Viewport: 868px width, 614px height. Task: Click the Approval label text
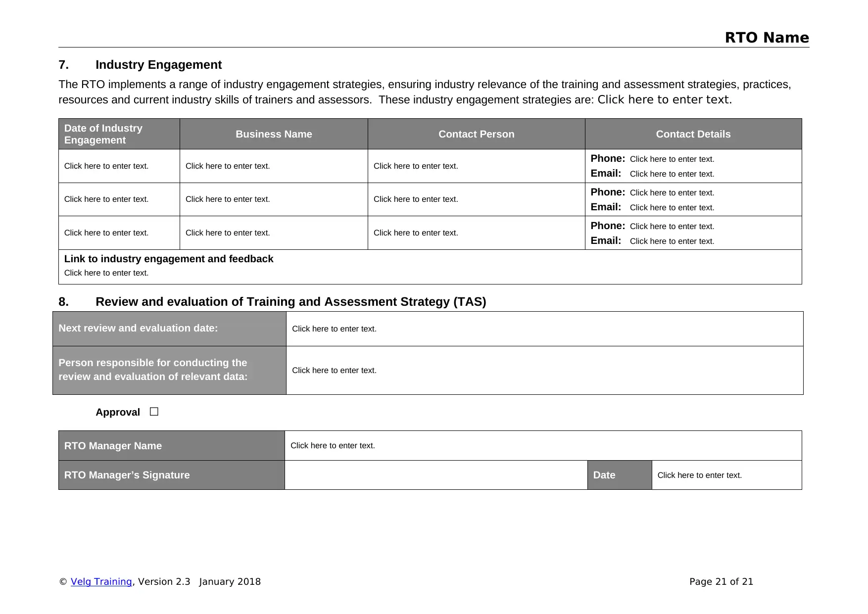point(118,412)
